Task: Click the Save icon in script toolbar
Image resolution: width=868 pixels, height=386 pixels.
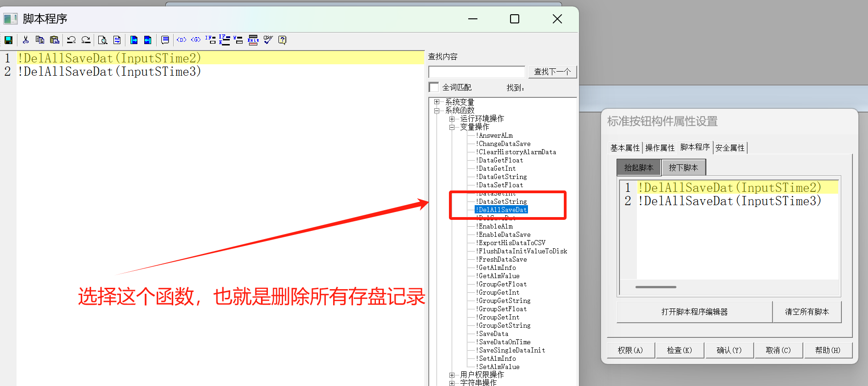Action: click(x=8, y=40)
